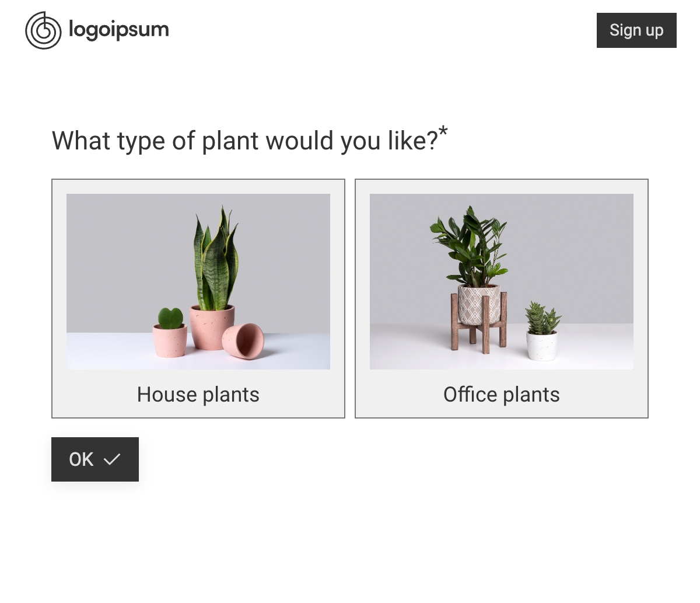Click the "House plants" label text
Image resolution: width=700 pixels, height=603 pixels.
[198, 395]
